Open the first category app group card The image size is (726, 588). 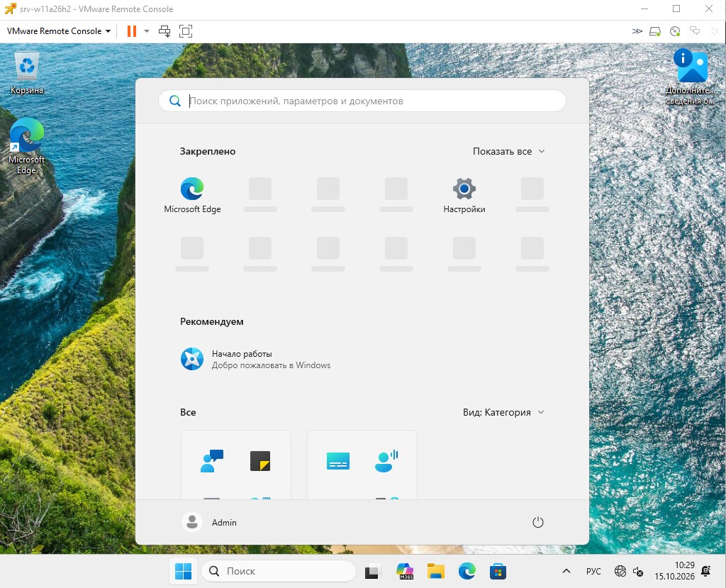point(236,465)
